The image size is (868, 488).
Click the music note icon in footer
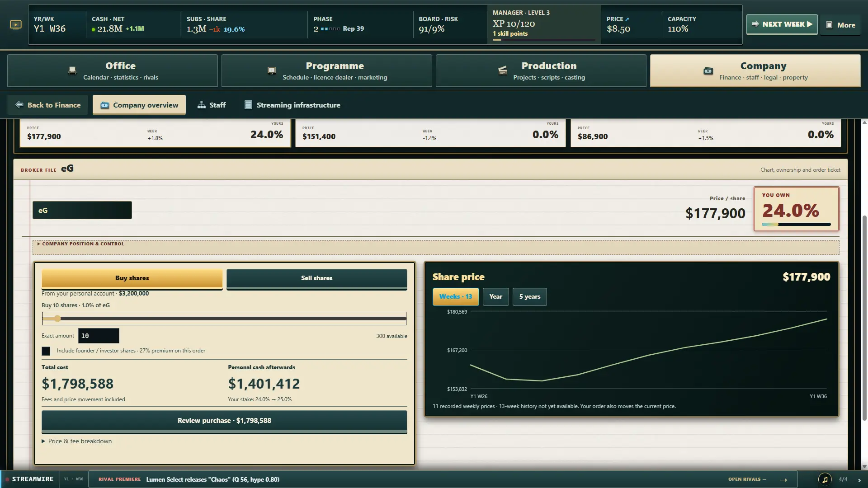pos(825,479)
